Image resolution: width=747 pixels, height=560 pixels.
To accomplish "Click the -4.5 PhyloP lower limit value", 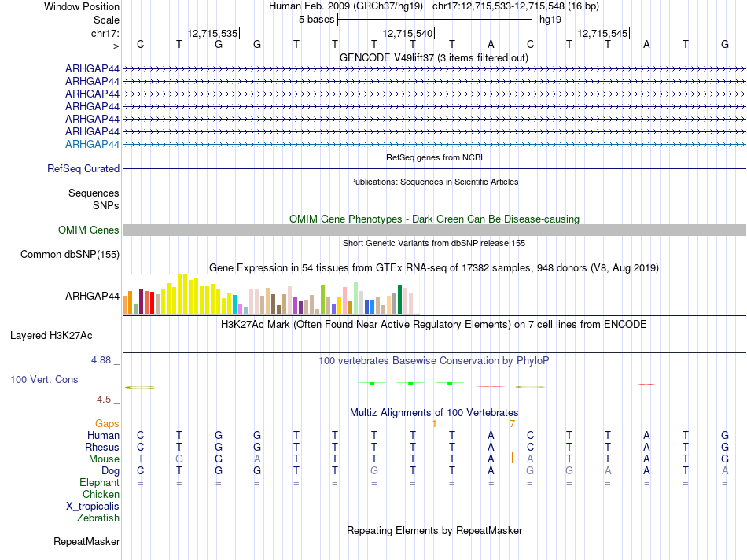I will [x=102, y=400].
